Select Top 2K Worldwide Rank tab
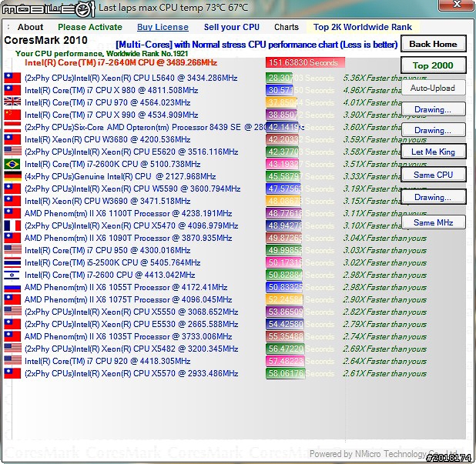The image size is (476, 464). tap(363, 27)
